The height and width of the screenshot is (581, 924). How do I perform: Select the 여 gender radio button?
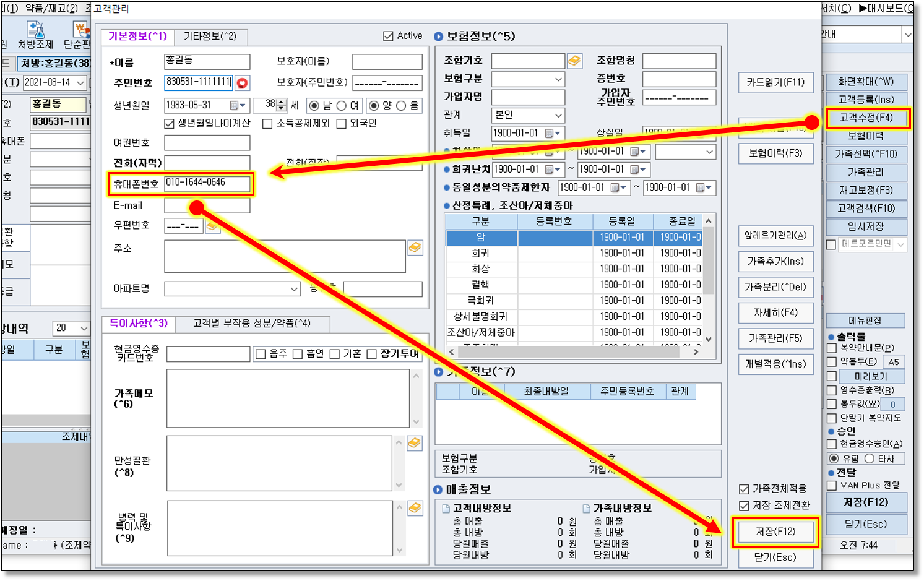pos(342,106)
